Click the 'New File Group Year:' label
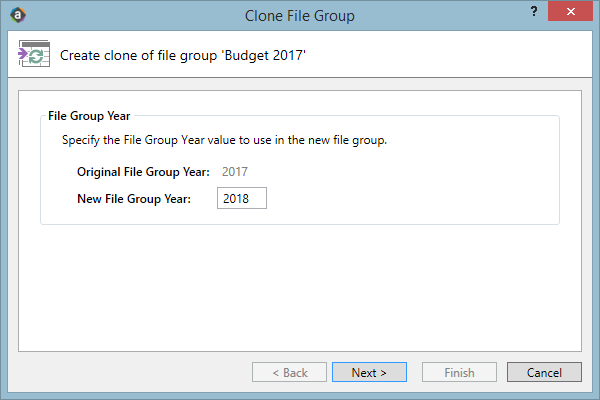The width and height of the screenshot is (600, 400). (134, 199)
